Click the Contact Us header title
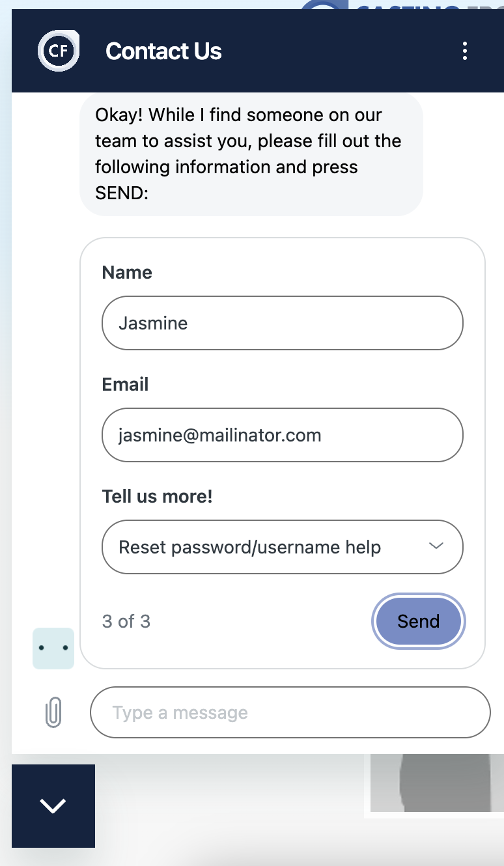The width and height of the screenshot is (504, 866). [x=163, y=51]
